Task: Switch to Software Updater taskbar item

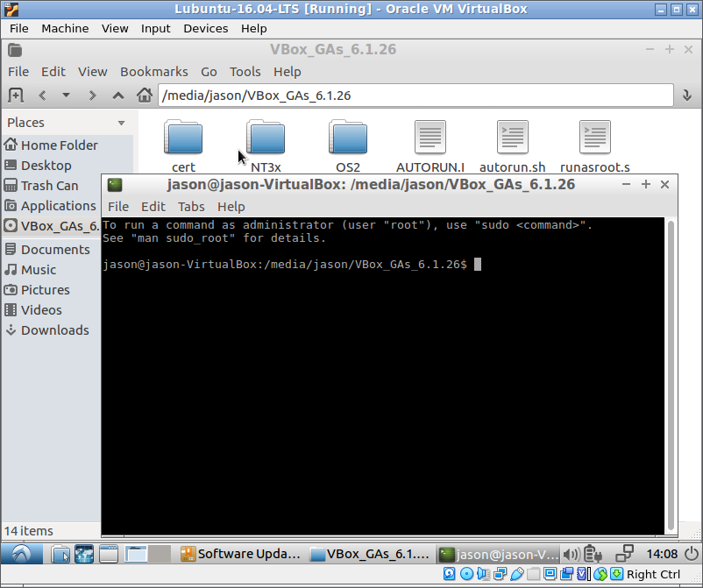Action: coord(240,555)
